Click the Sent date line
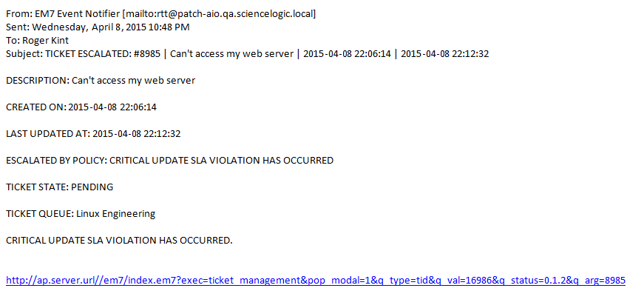 coord(97,27)
